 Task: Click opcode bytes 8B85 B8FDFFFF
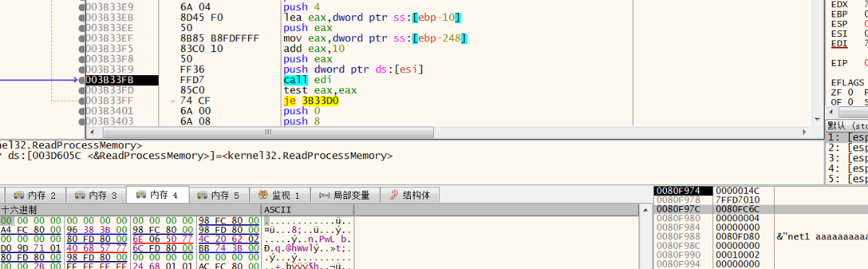coord(219,38)
